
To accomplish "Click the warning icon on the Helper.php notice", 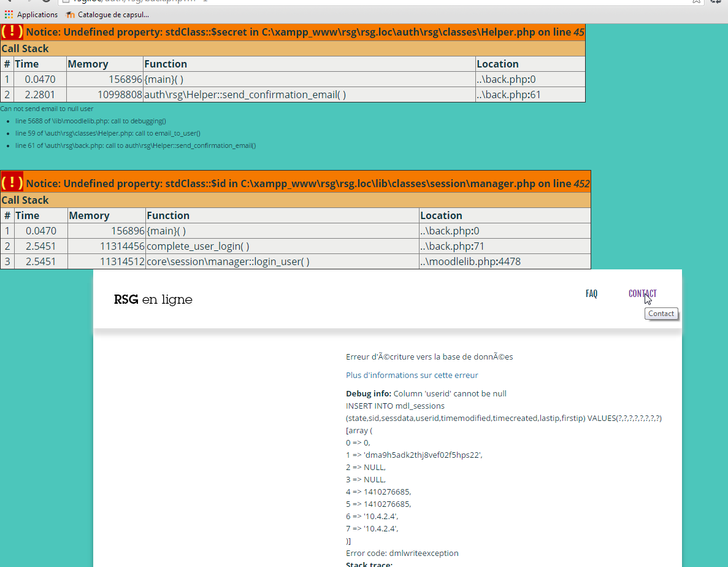I will pyautogui.click(x=12, y=32).
